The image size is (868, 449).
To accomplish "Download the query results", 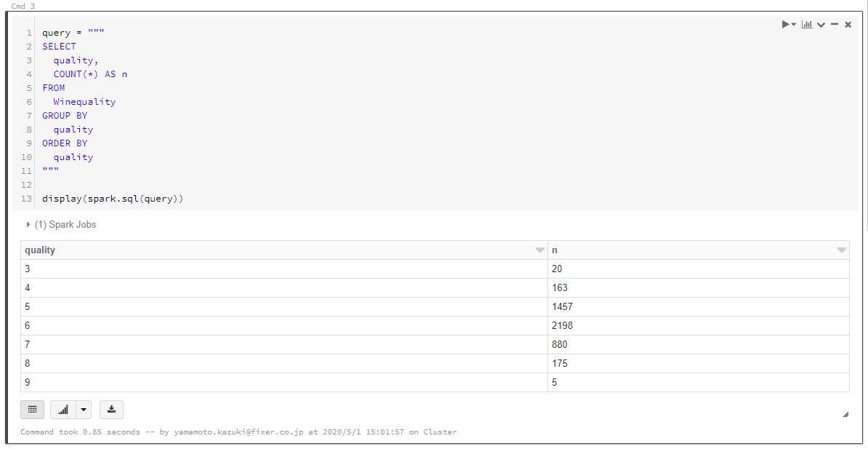I will click(x=111, y=410).
